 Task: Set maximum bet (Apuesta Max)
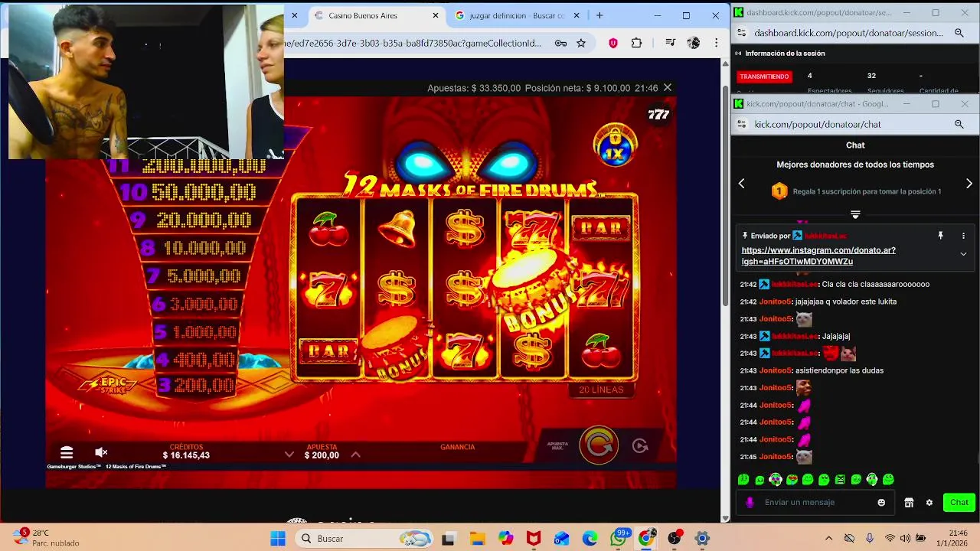click(557, 445)
